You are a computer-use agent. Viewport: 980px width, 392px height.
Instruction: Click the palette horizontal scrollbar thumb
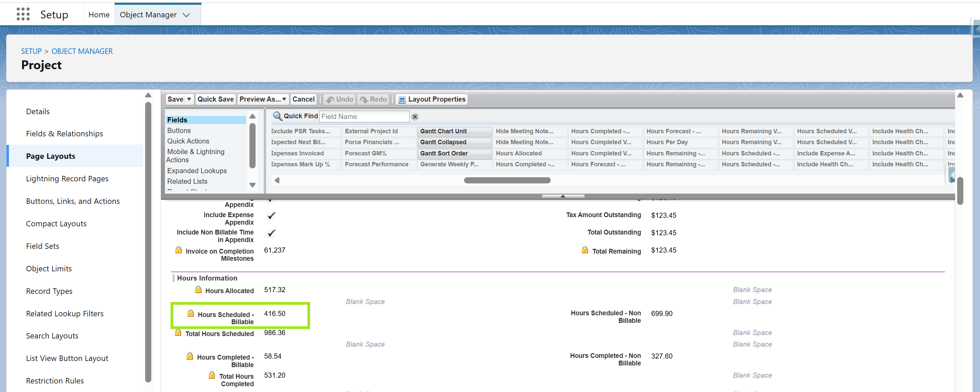507,180
